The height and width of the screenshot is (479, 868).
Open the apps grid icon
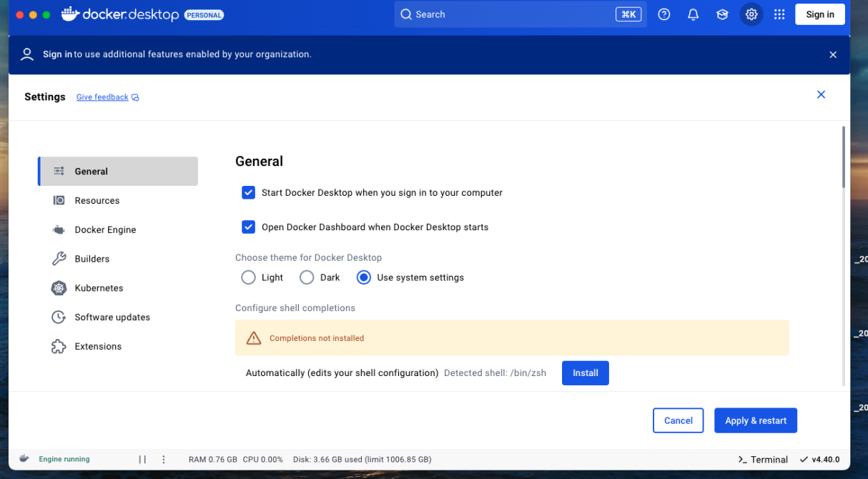(x=779, y=14)
